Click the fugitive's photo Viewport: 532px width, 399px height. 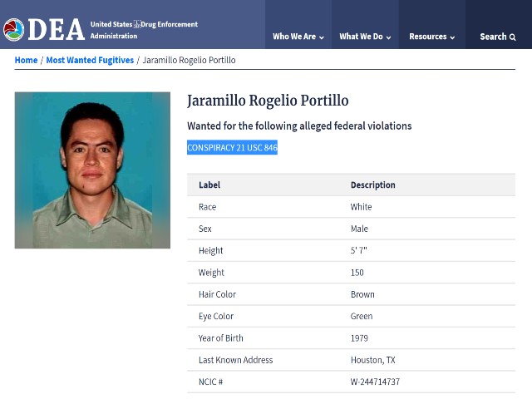[x=92, y=170]
